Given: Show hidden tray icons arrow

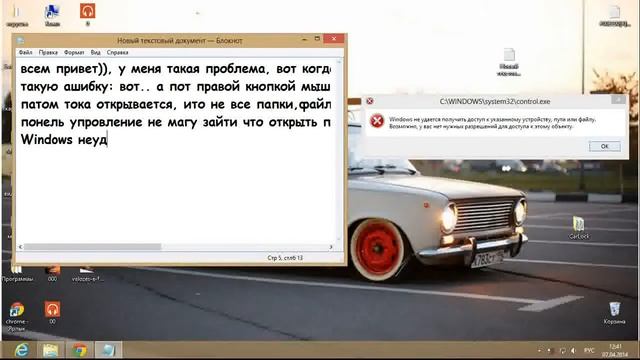Looking at the screenshot, I should pos(539,351).
